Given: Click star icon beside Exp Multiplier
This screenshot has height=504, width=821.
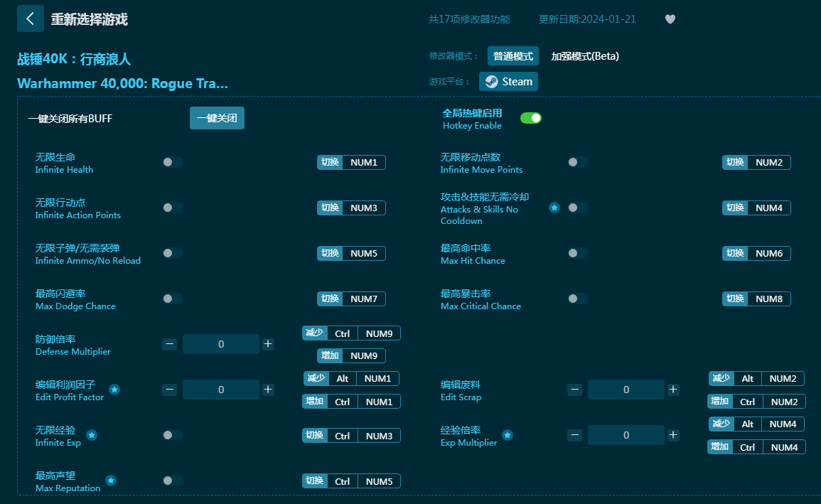Looking at the screenshot, I should click(x=508, y=435).
